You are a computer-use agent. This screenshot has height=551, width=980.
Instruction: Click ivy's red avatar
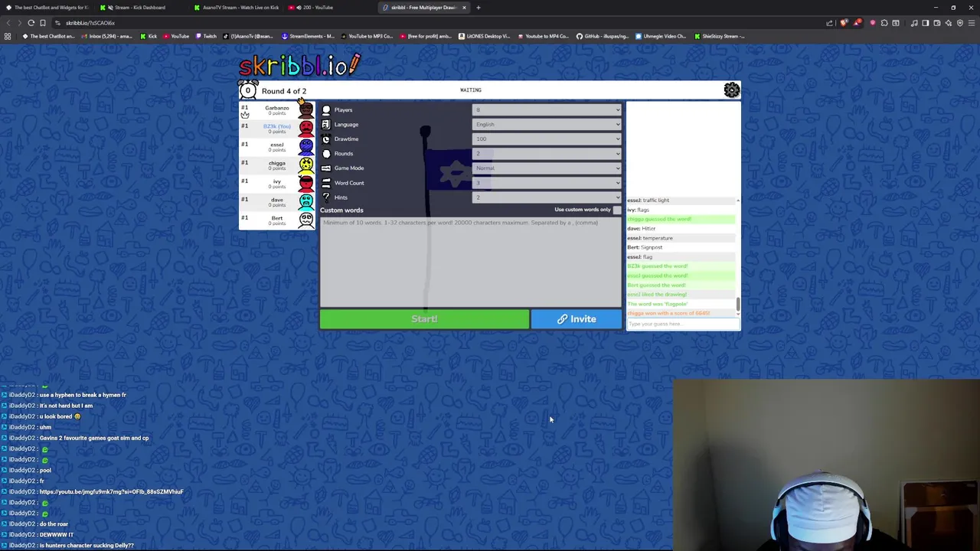click(x=305, y=182)
